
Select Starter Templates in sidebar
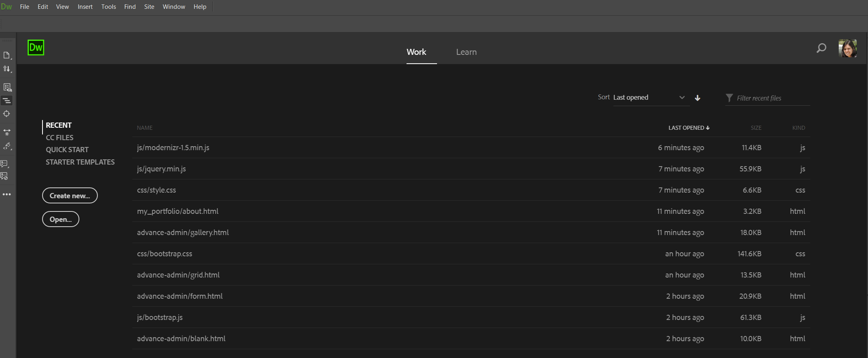tap(80, 162)
